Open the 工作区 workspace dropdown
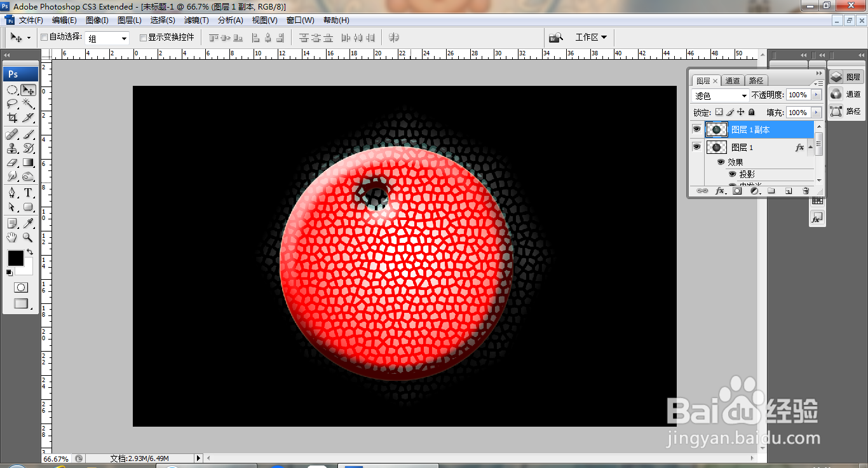The height and width of the screenshot is (468, 868). [590, 38]
